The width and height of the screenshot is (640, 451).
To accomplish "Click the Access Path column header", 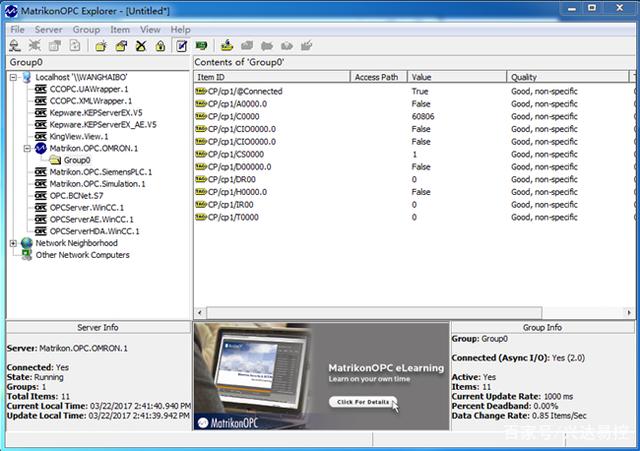I will click(x=378, y=77).
